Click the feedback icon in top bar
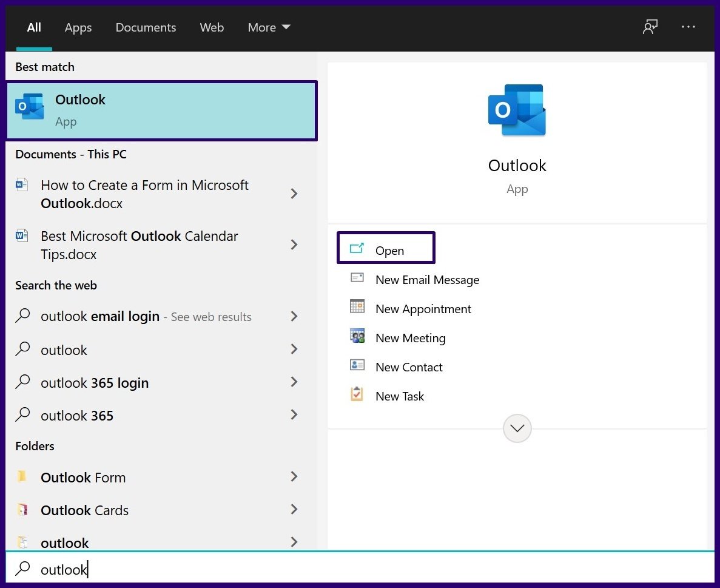 point(650,27)
